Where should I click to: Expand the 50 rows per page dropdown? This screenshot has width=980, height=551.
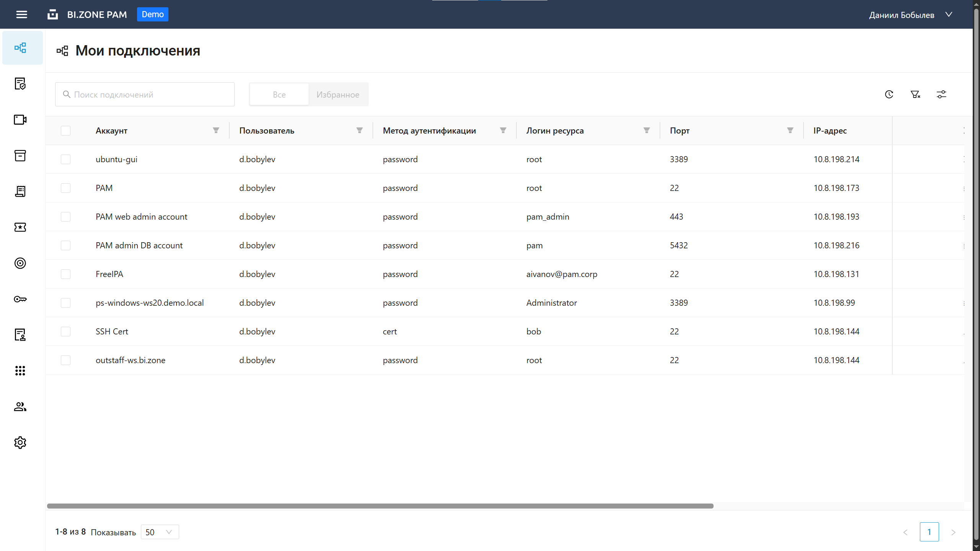click(x=160, y=532)
